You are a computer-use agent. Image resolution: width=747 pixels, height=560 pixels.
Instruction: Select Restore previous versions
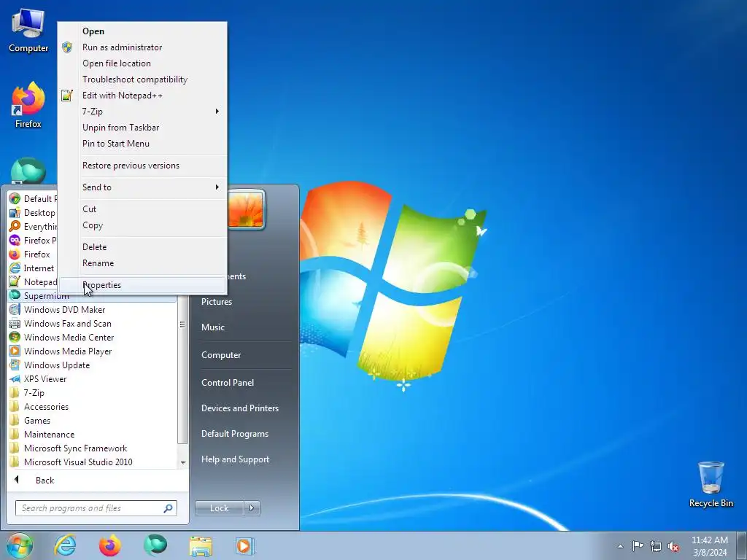click(x=142, y=166)
